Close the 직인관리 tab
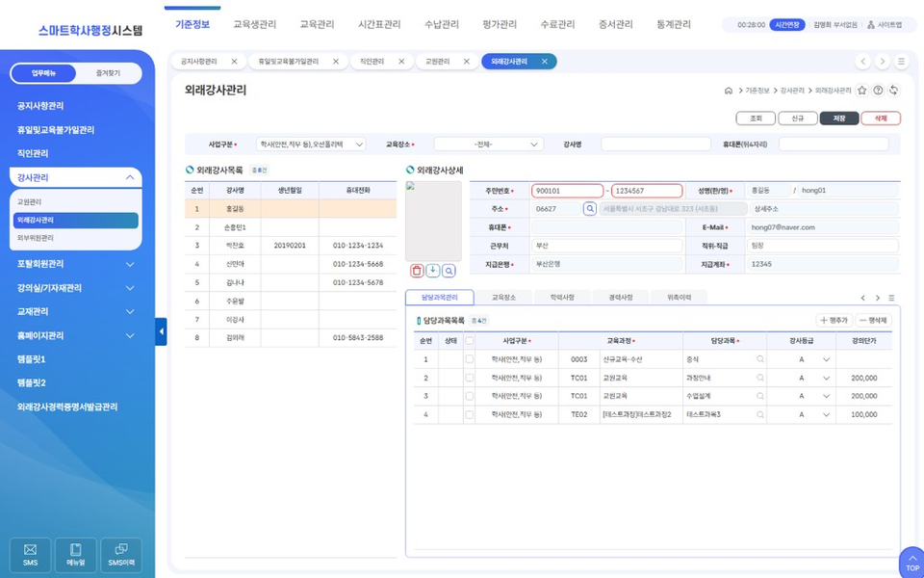This screenshot has width=924, height=578. pyautogui.click(x=401, y=62)
